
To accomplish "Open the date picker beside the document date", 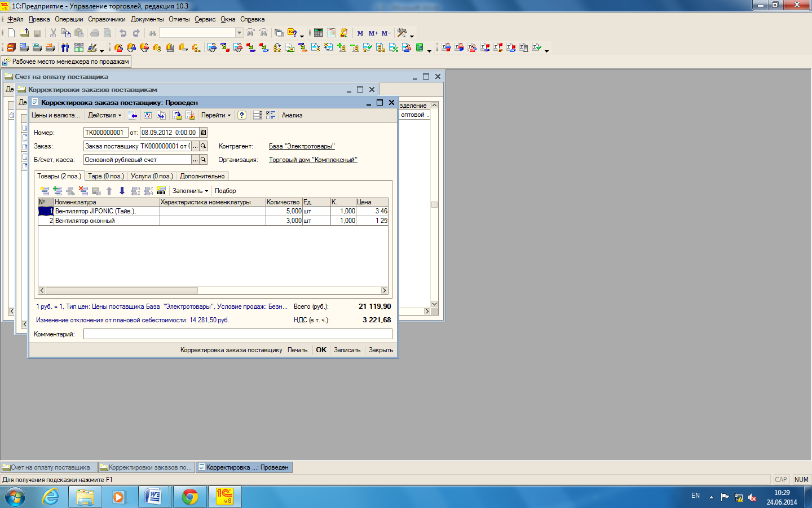I will tap(203, 133).
